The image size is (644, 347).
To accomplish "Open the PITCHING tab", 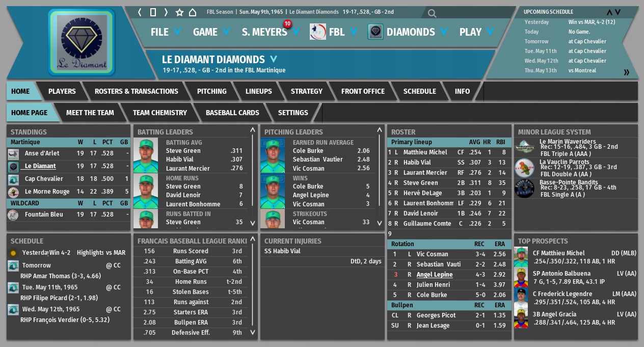I will pos(212,91).
